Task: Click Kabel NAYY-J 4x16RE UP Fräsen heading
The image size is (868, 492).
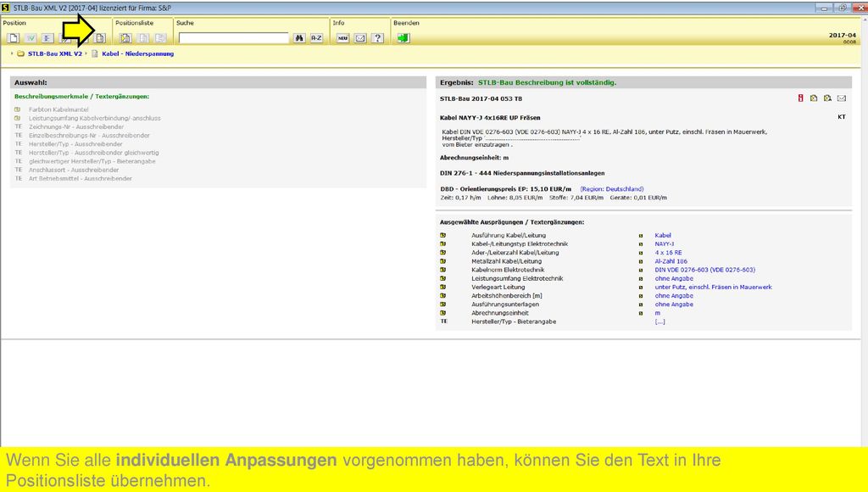Action: [x=490, y=117]
